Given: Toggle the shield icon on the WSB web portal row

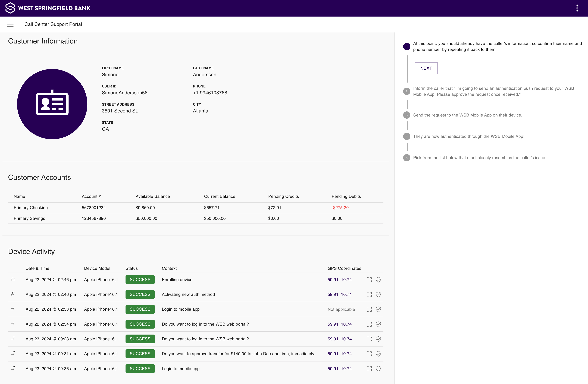Looking at the screenshot, I should [378, 324].
